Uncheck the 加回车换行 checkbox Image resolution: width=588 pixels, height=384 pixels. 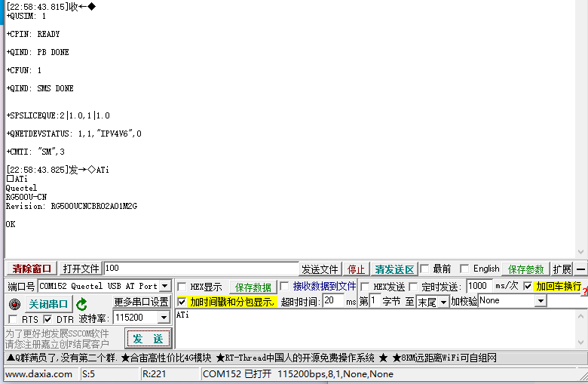[x=528, y=287]
